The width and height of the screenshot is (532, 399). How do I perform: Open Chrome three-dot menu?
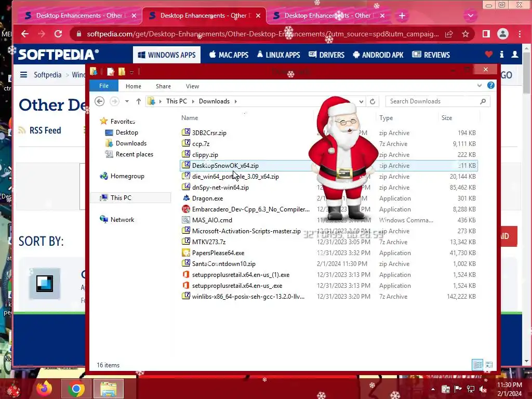[520, 34]
